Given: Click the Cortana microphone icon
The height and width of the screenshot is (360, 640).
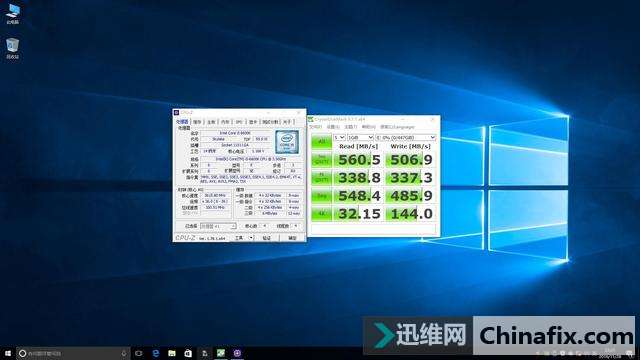Looking at the screenshot, I should (124, 353).
